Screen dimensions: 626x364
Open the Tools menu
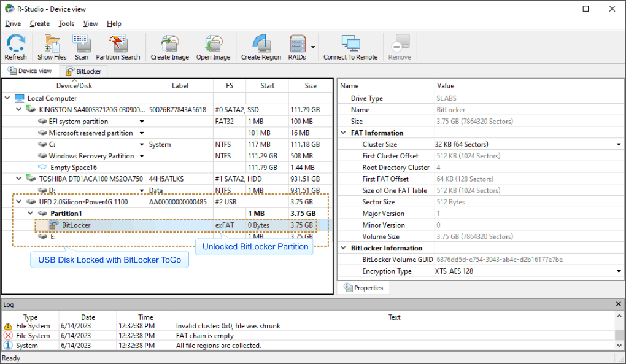(x=66, y=23)
